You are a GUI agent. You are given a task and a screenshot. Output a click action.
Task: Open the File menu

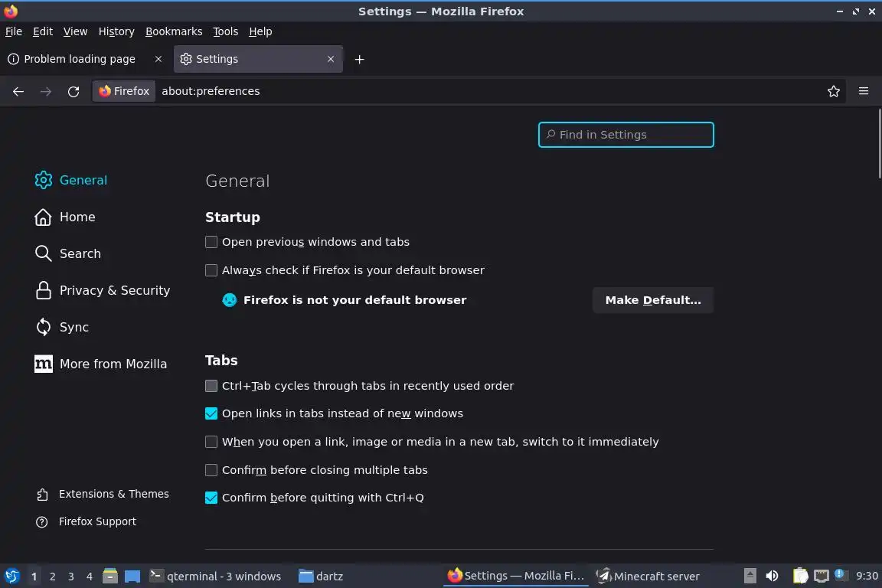(x=14, y=31)
